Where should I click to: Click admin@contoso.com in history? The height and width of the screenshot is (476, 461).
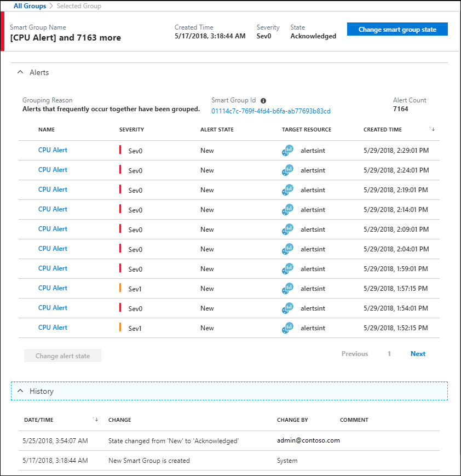308,440
